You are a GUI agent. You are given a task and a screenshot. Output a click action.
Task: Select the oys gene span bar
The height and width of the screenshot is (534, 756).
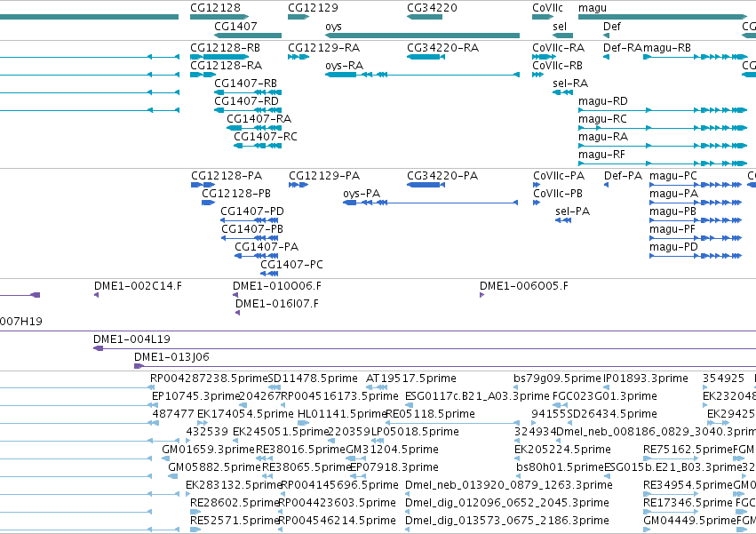pos(422,36)
